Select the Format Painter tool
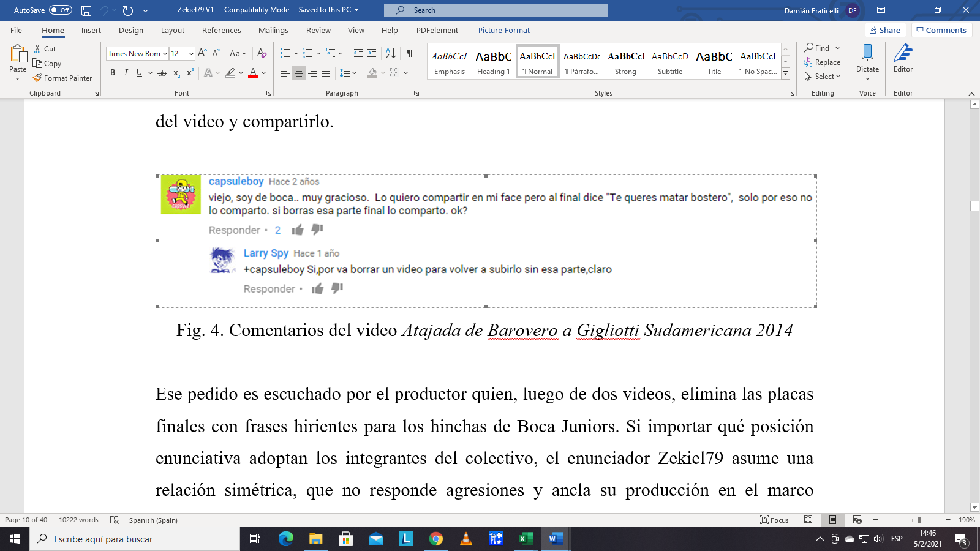The height and width of the screenshot is (551, 980). pos(62,78)
